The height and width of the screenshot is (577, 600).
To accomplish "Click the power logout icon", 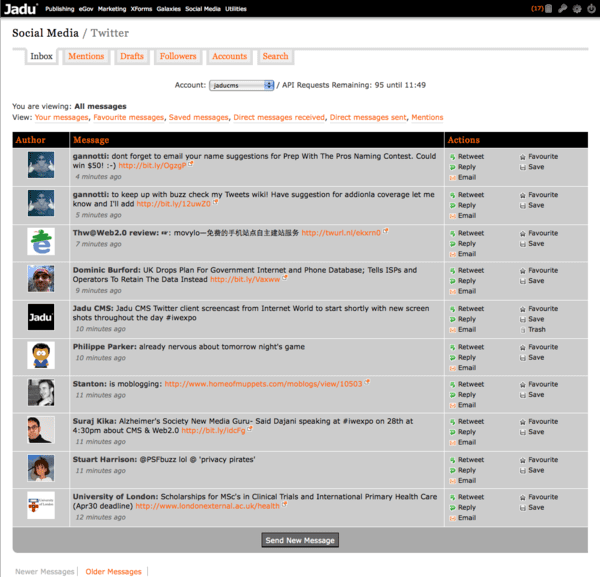I will [x=591, y=8].
